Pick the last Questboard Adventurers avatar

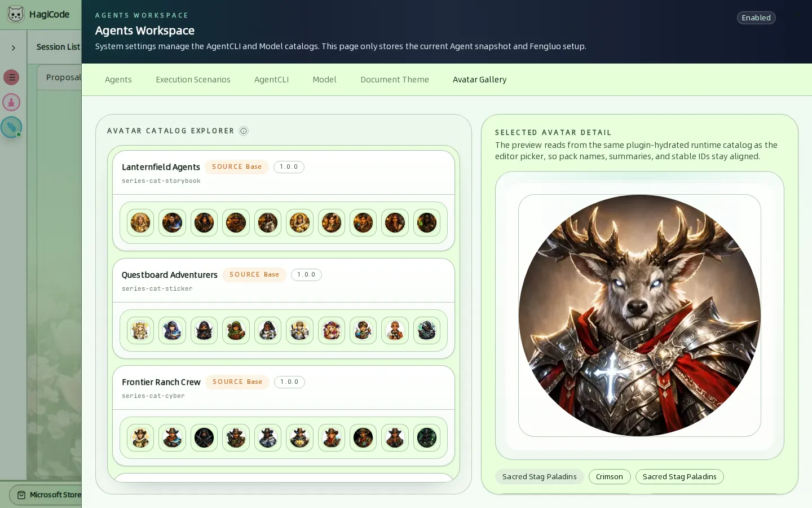[x=427, y=331]
